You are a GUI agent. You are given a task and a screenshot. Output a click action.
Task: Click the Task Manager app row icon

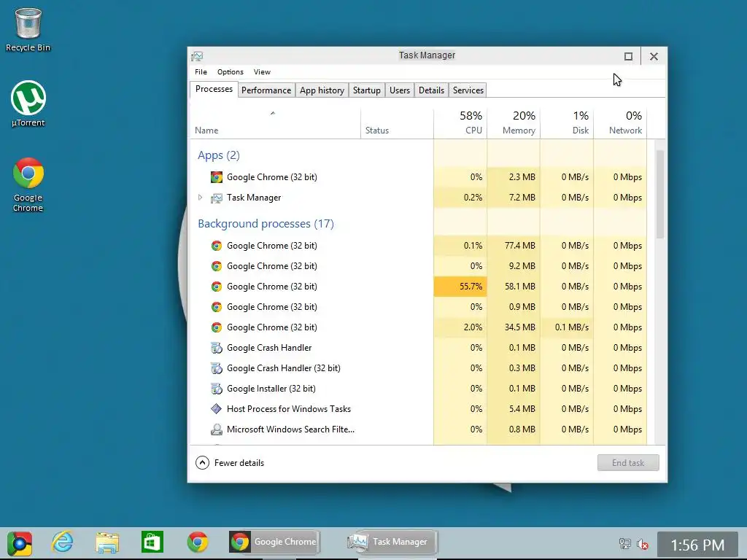tap(216, 198)
